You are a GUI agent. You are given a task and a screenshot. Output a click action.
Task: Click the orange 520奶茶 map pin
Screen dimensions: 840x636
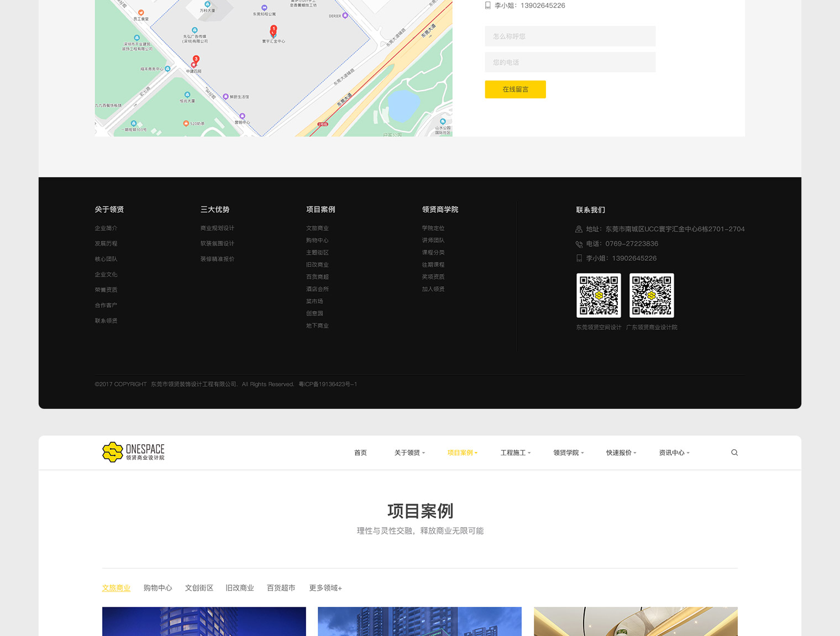coord(186,123)
